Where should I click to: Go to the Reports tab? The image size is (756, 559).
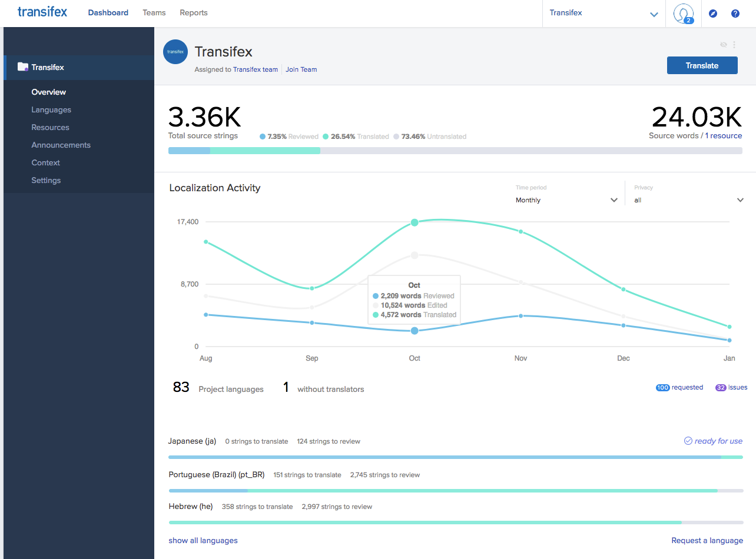pos(194,12)
